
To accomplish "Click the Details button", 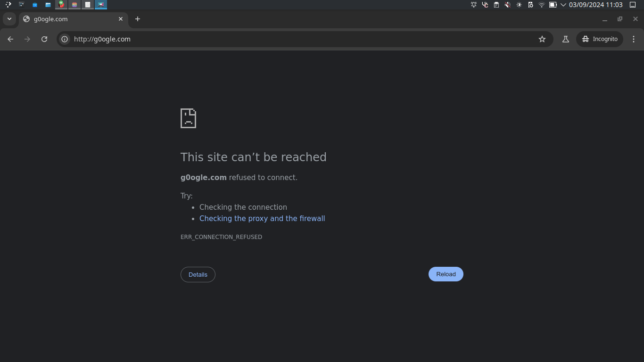I will [198, 274].
